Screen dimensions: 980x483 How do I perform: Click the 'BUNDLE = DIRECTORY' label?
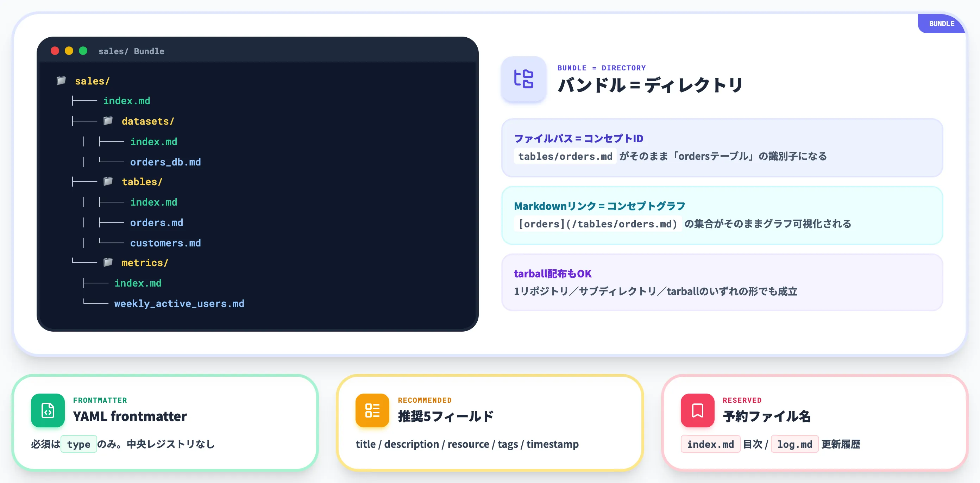602,68
